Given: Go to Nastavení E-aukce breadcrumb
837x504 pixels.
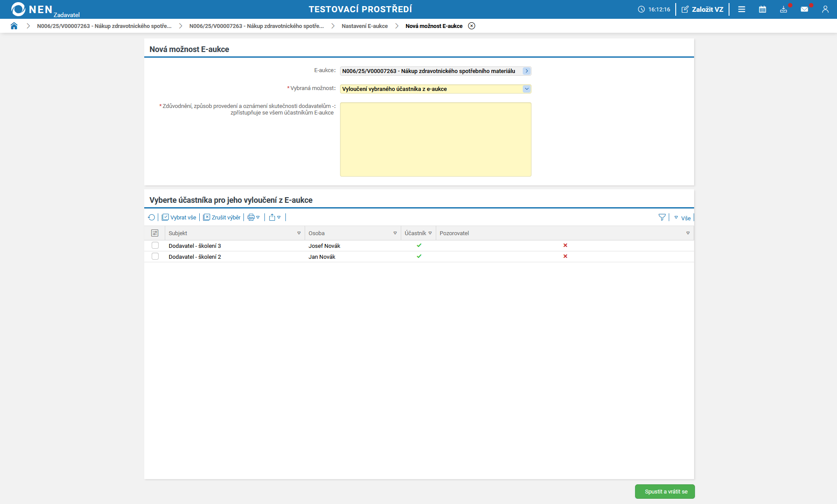Looking at the screenshot, I should pos(365,26).
